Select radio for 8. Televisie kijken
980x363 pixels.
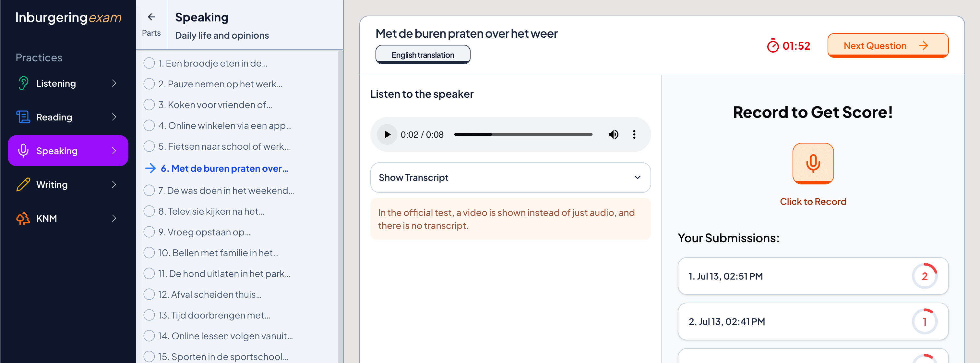[149, 211]
